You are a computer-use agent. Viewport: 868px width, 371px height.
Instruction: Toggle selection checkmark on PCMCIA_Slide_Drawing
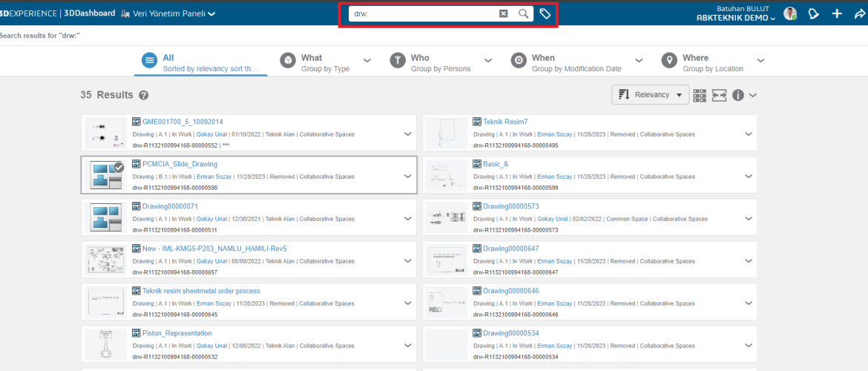pos(118,168)
